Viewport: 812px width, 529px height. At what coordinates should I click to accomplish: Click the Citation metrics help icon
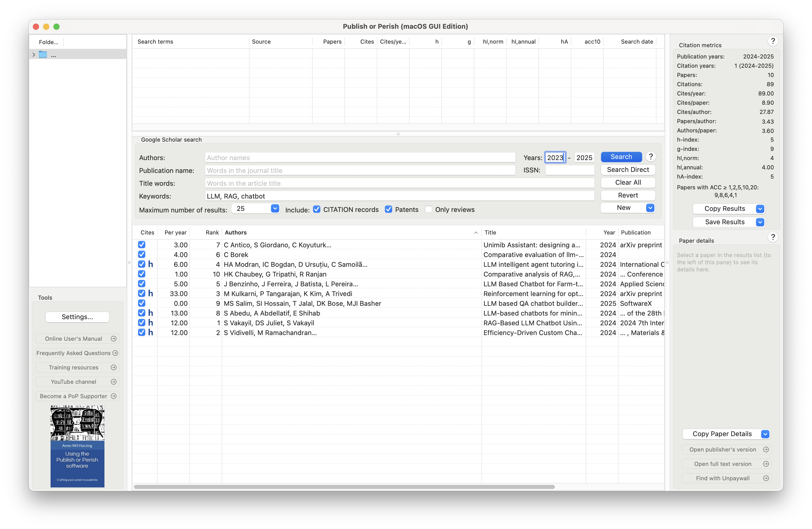pyautogui.click(x=773, y=41)
